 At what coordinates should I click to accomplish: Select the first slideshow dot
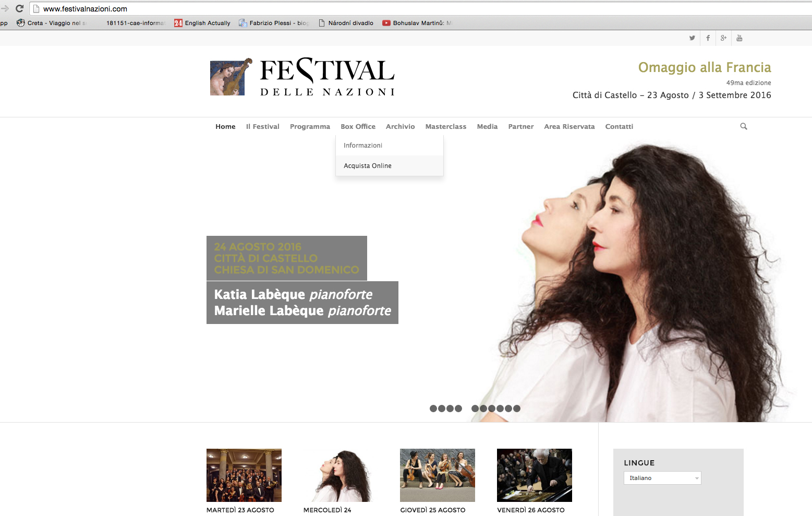433,409
